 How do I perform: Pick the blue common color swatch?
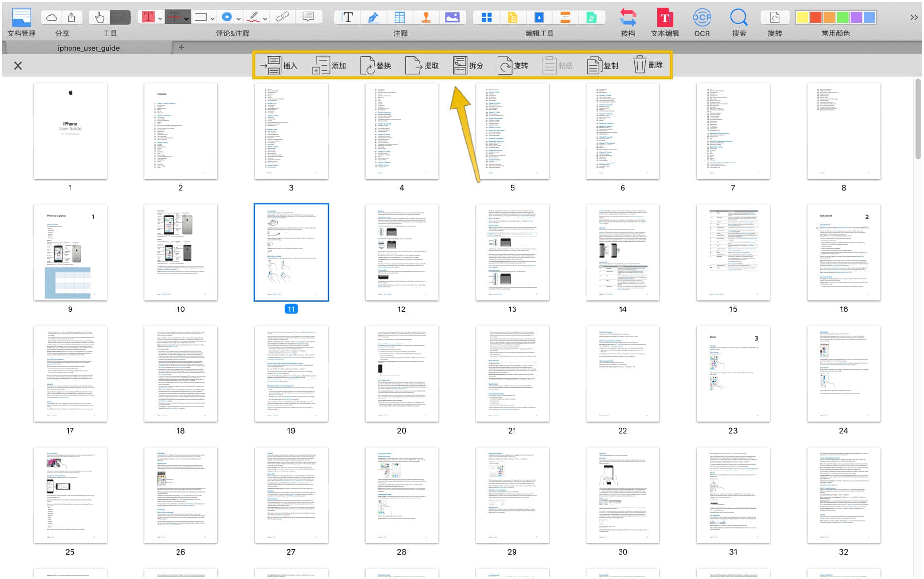coord(870,18)
